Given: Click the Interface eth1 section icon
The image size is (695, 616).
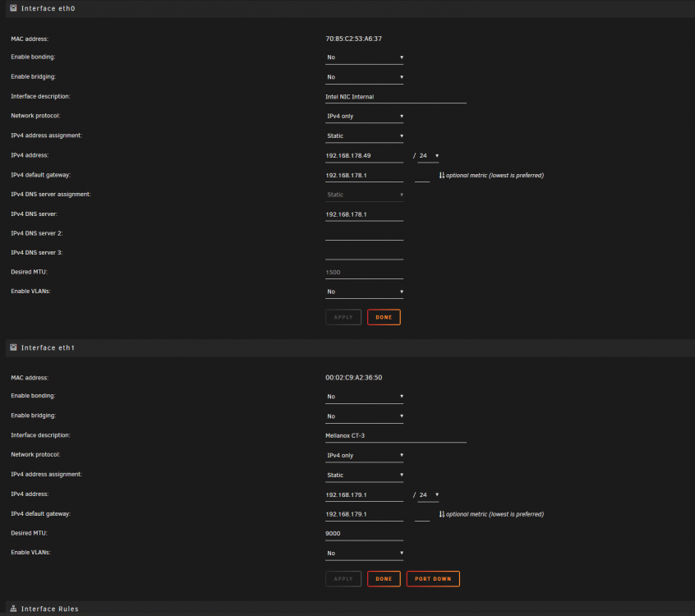Looking at the screenshot, I should click(x=13, y=347).
